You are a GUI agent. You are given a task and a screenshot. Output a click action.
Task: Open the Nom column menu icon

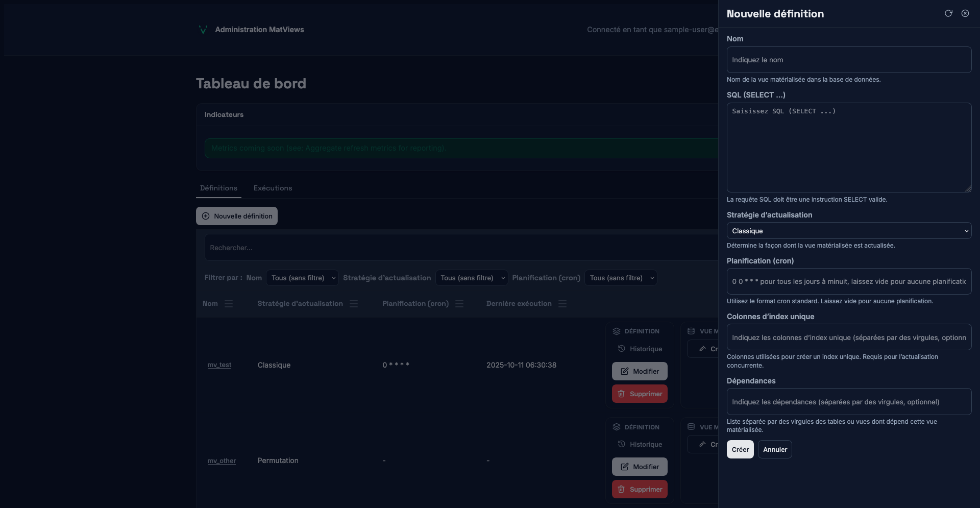(229, 304)
